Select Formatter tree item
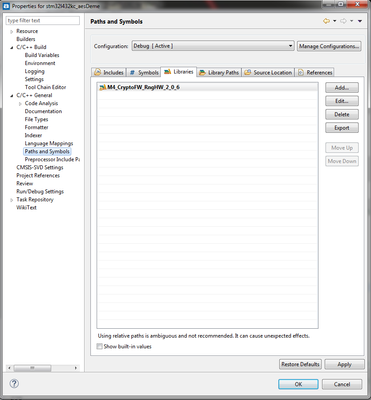371x400 pixels. [37, 127]
